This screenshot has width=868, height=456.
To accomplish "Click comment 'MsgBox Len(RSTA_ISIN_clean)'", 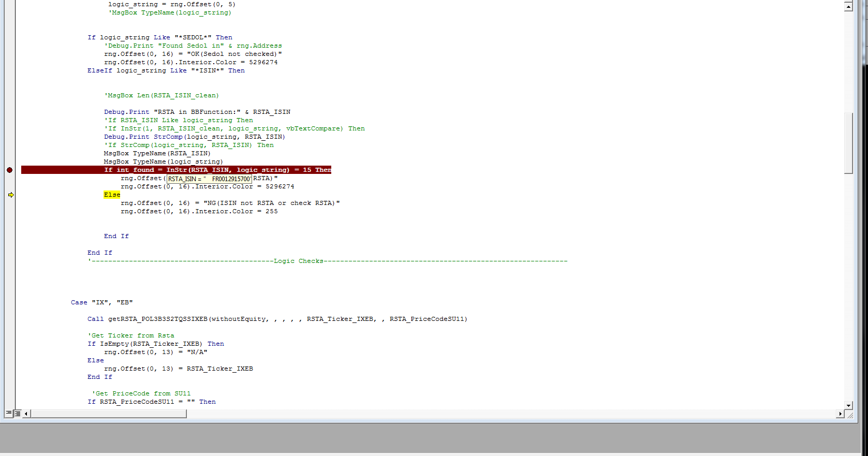I will (x=161, y=95).
